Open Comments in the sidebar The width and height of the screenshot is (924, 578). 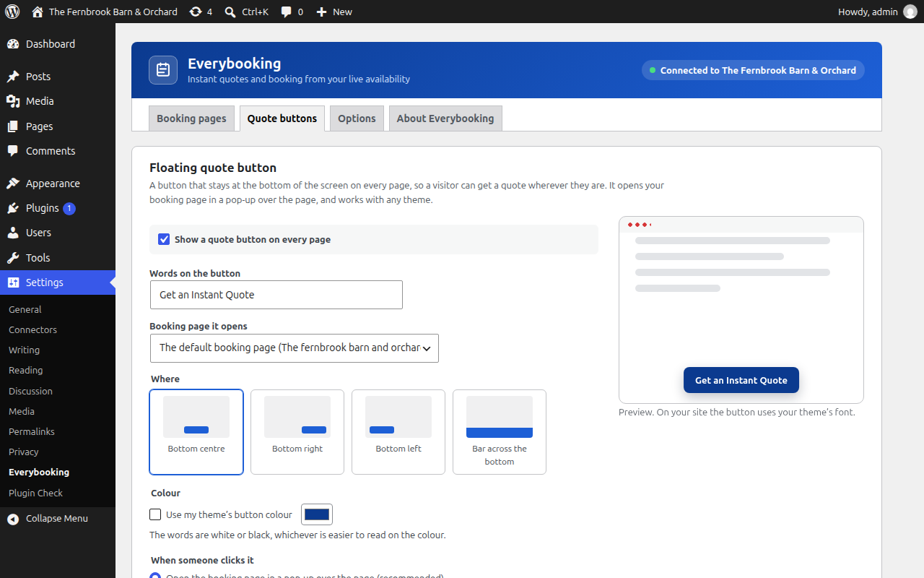tap(58, 151)
